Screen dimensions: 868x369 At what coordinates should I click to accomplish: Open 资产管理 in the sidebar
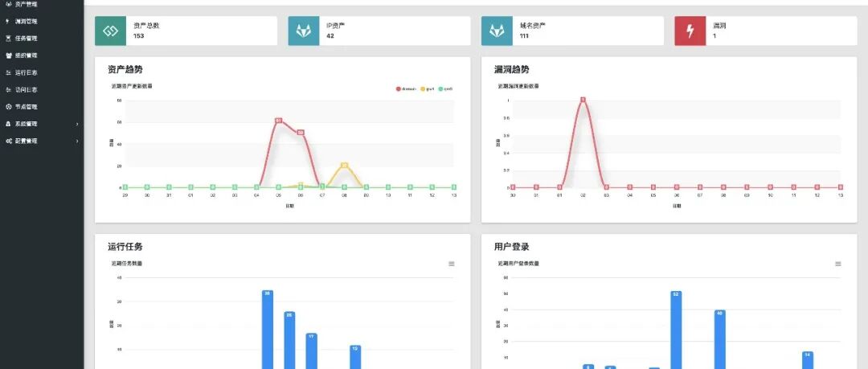point(26,4)
